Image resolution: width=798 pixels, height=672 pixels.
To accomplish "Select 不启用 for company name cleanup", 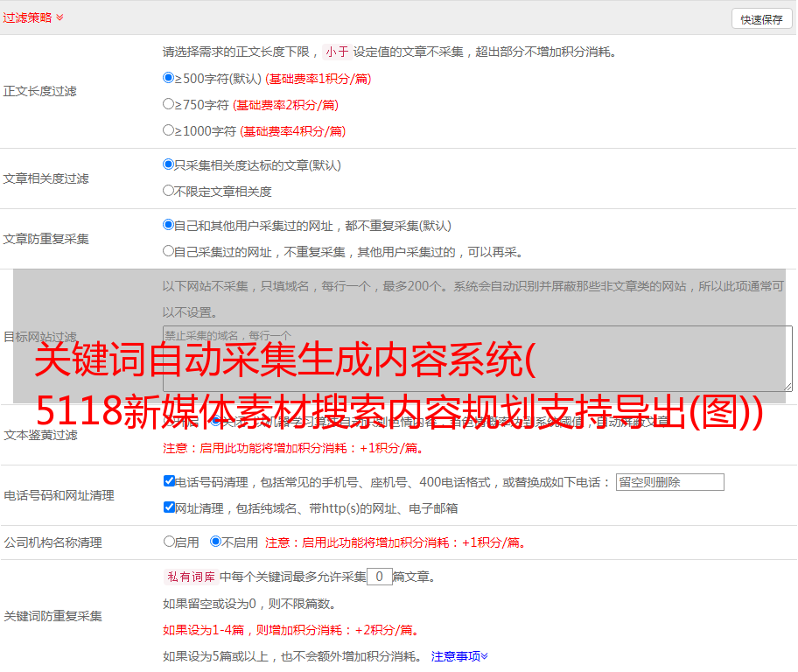I will 216,542.
